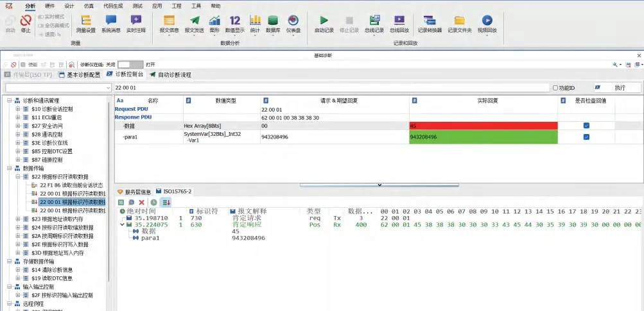Screen dimensions: 644x311
Task: Open 实时注释 real-time comment tool
Action: 136,24
